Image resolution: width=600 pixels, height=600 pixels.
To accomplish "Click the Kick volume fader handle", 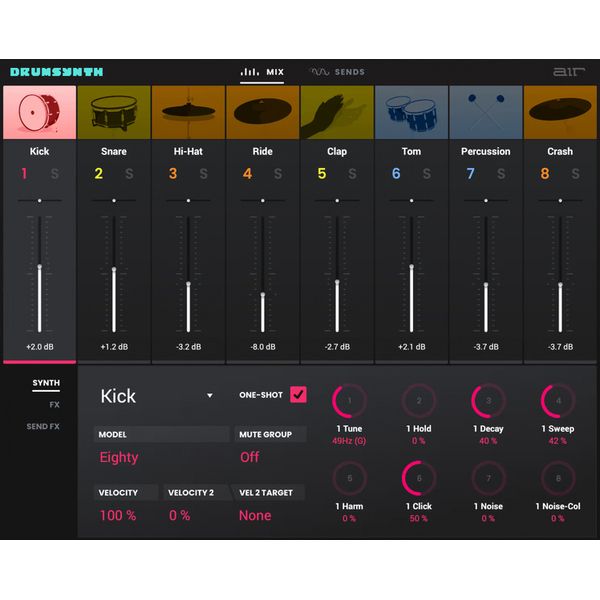I will 39,267.
